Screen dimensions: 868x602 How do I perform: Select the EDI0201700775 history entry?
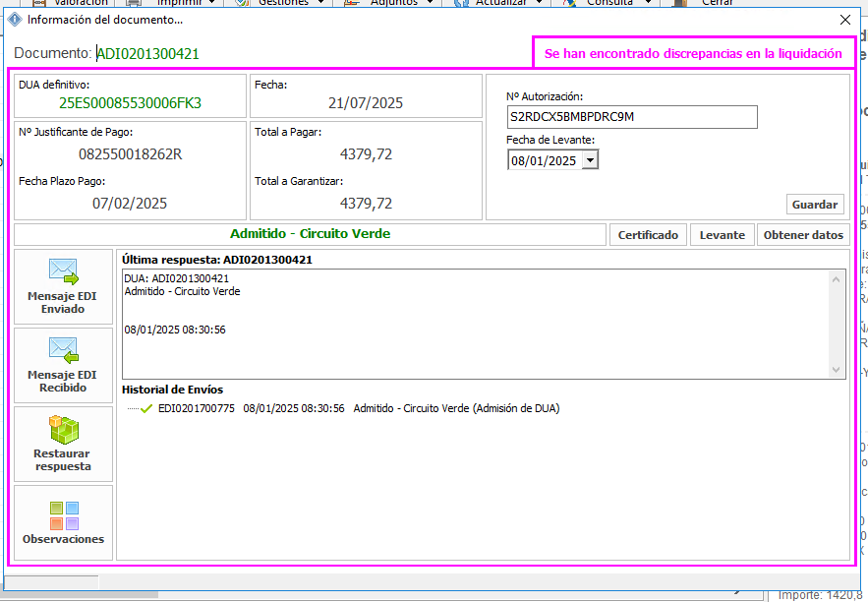point(197,408)
